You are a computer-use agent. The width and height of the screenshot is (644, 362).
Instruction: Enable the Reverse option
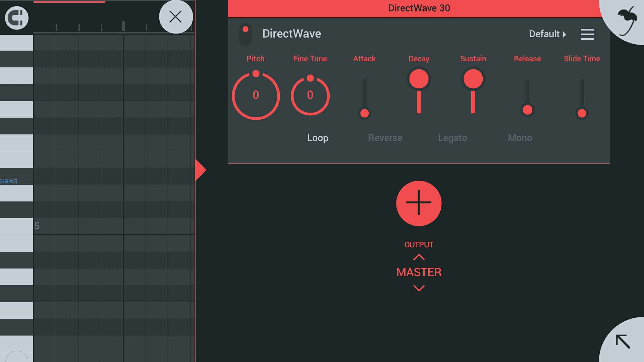coord(385,138)
